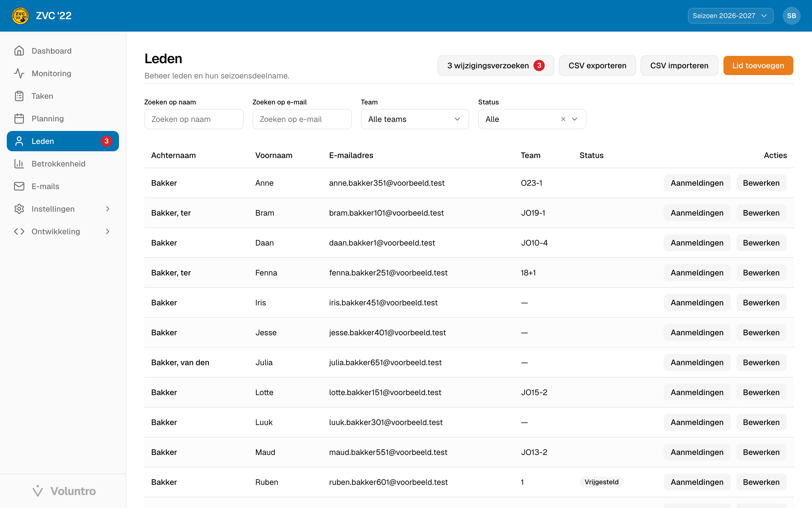
Task: Open the SB user avatar menu
Action: pos(791,16)
